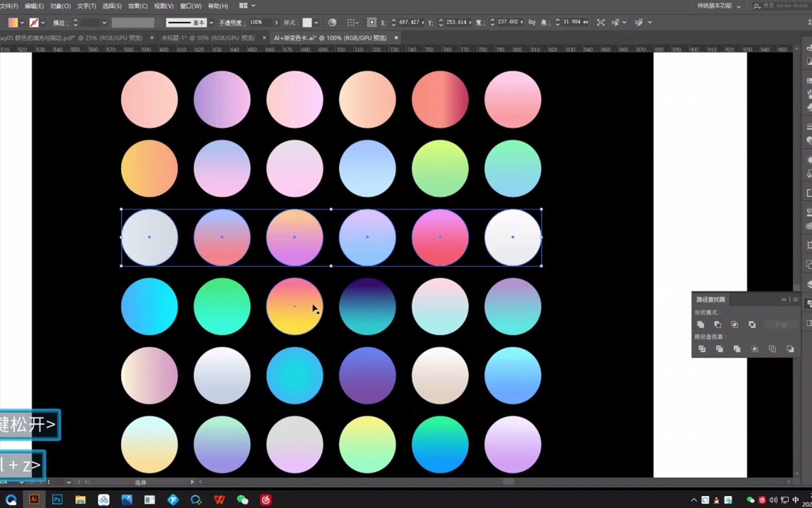Toggle the isolate selected object button
This screenshot has width=812, height=508.
(x=601, y=22)
